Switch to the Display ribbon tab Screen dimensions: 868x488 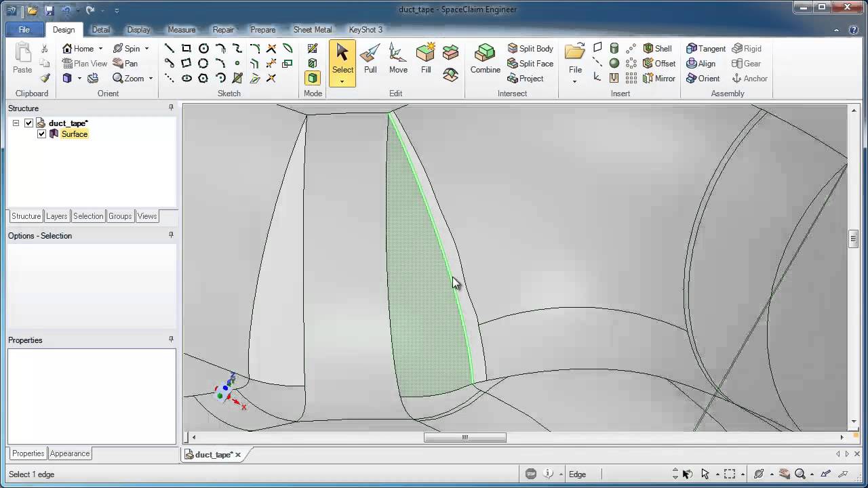(139, 30)
